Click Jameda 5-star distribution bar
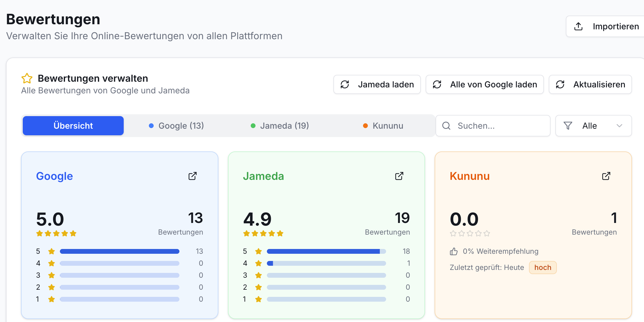 [326, 251]
